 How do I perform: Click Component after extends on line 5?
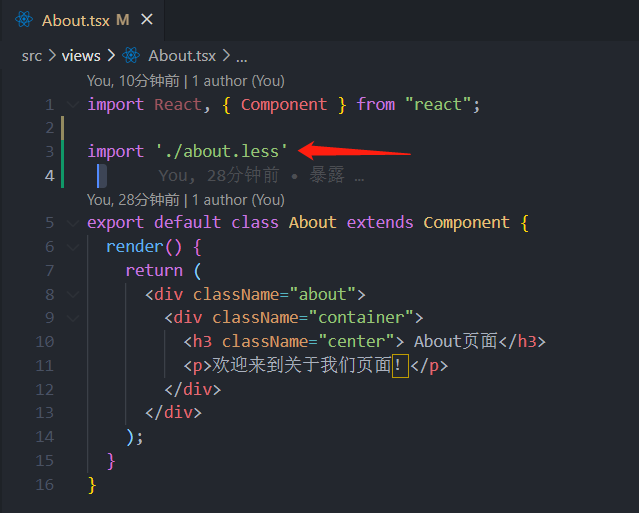click(x=466, y=222)
